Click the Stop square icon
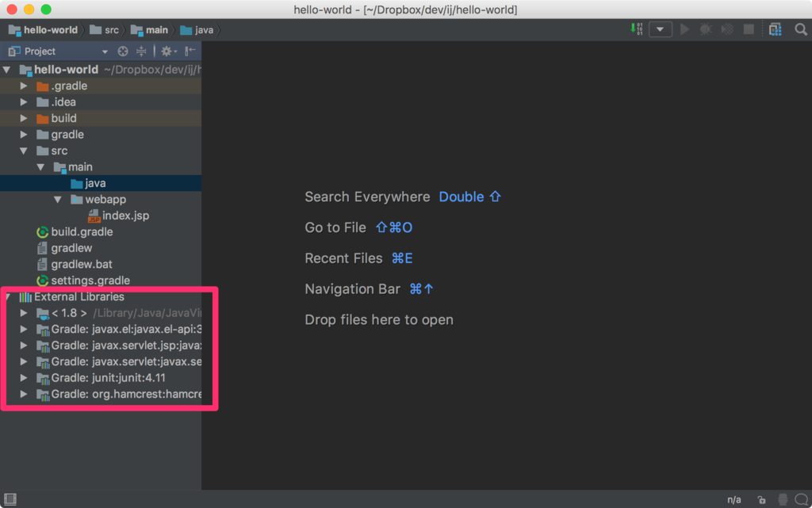812x508 pixels. [749, 29]
